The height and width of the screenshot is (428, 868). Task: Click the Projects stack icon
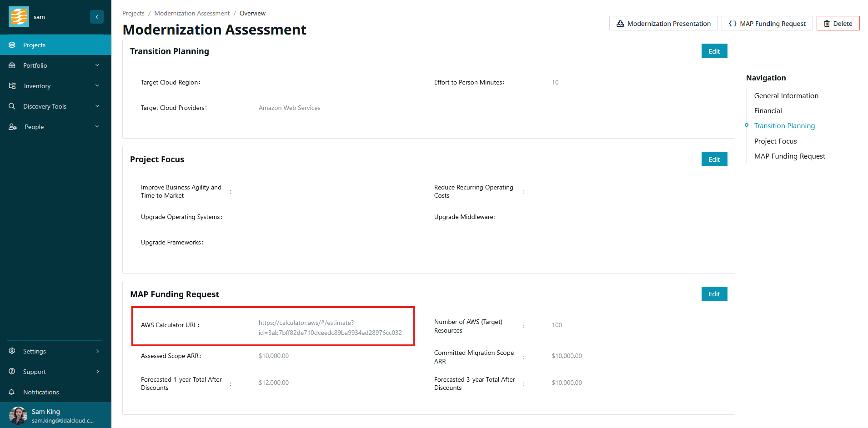click(x=12, y=45)
